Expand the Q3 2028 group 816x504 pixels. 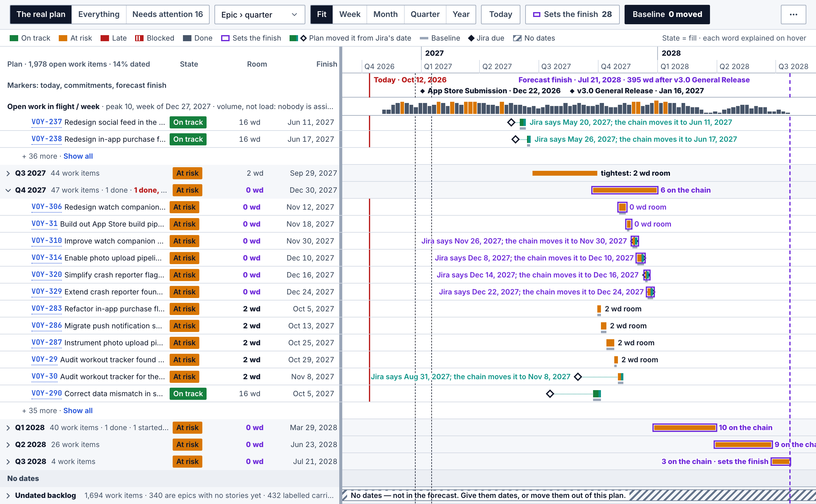8,462
